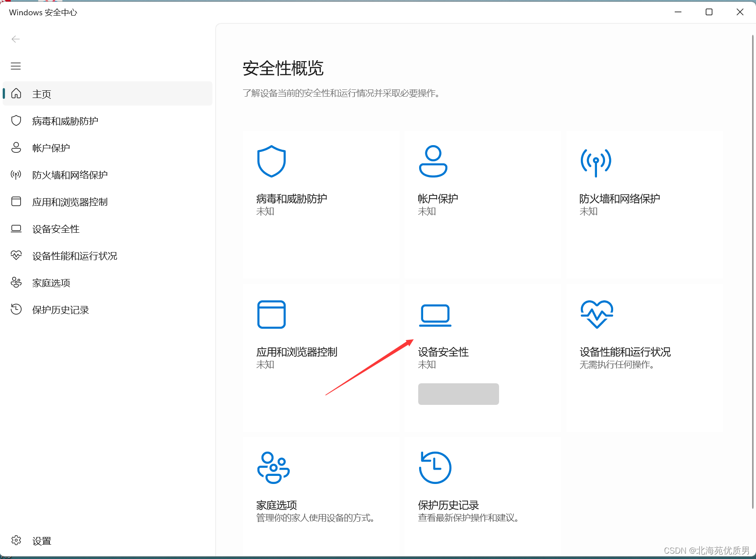The width and height of the screenshot is (756, 559).
Task: Click the large firewall antenna icon
Action: [x=596, y=163]
